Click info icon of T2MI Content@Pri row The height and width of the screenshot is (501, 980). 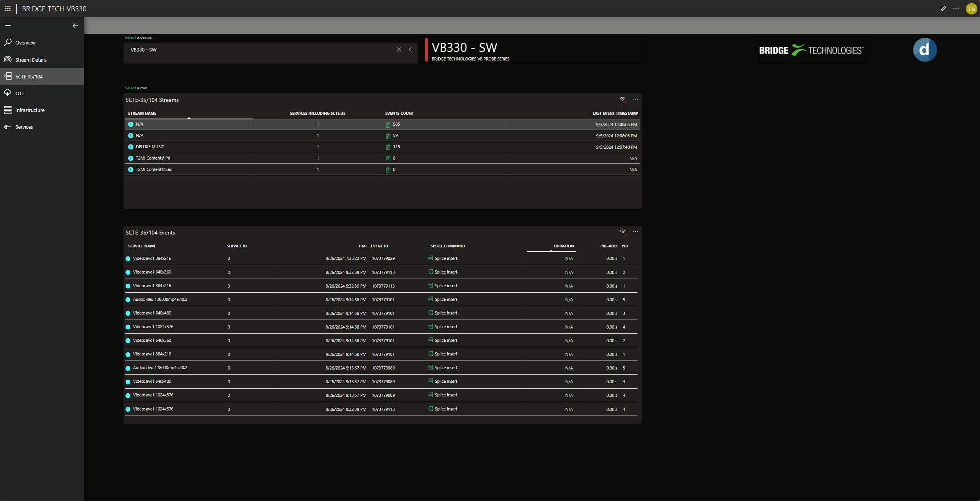pyautogui.click(x=131, y=158)
